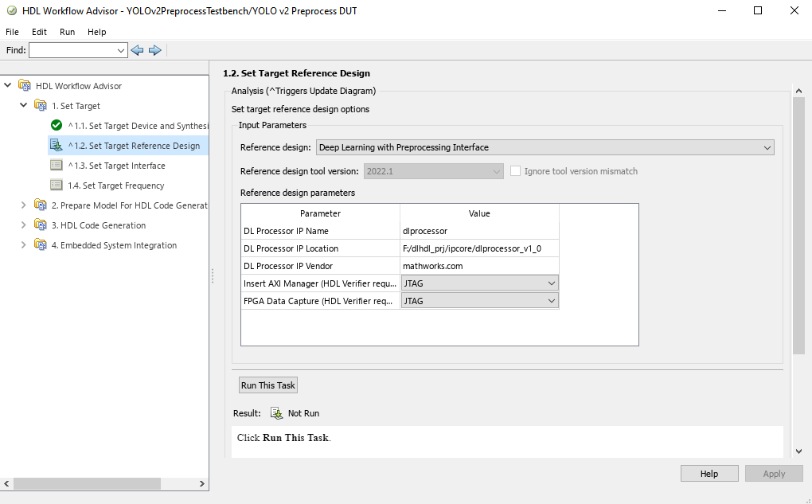Screen dimensions: 812x504
Task: Open the Run menu
Action: click(x=67, y=32)
